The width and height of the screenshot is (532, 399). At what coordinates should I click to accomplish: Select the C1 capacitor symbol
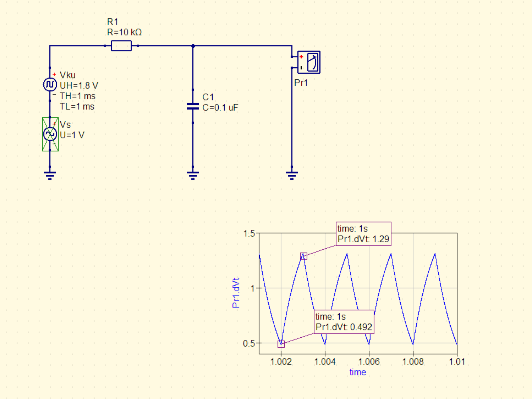pos(193,106)
